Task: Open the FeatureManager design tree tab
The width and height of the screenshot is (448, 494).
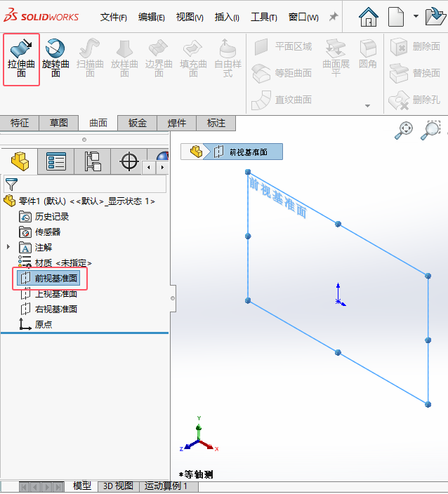Action: coord(20,161)
